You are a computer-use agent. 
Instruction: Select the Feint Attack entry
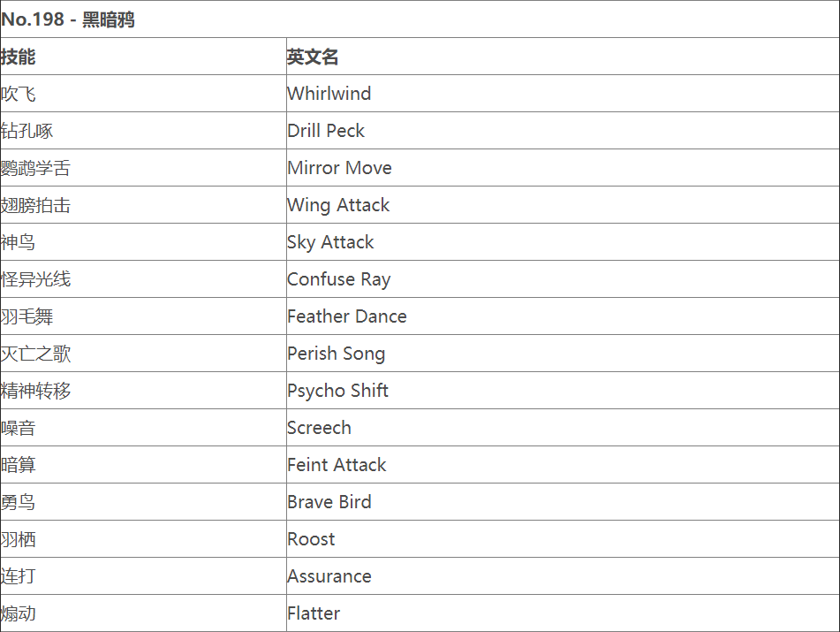pos(337,465)
